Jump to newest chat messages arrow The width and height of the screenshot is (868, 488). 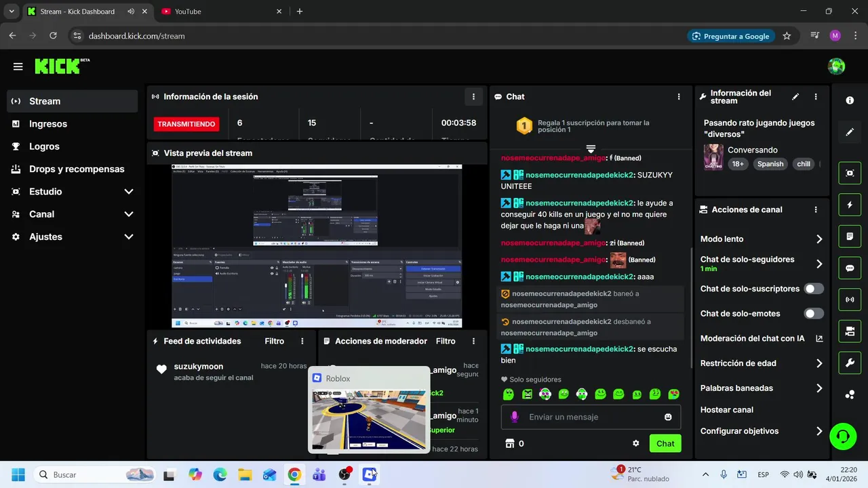(591, 148)
